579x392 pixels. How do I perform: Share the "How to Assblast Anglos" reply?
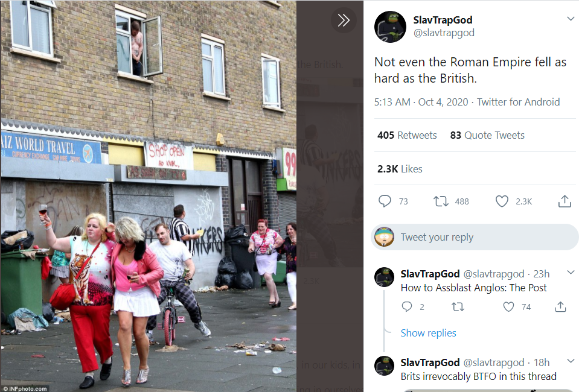tap(560, 307)
